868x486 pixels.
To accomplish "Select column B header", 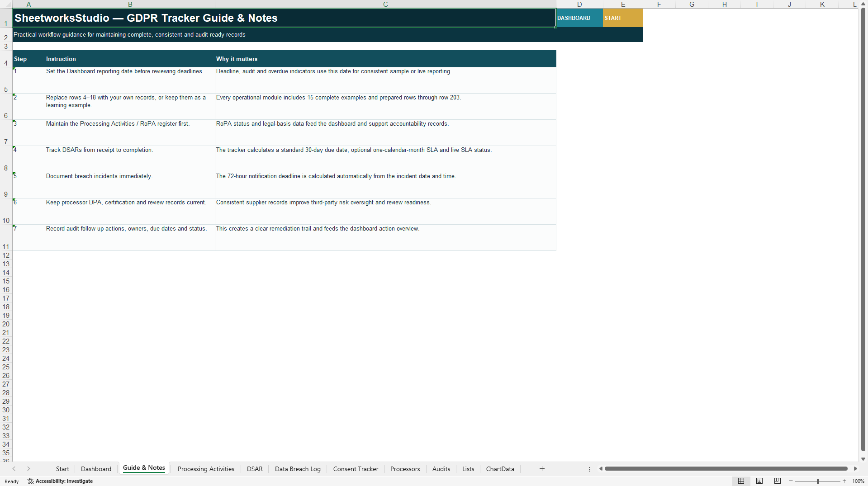I will click(130, 4).
